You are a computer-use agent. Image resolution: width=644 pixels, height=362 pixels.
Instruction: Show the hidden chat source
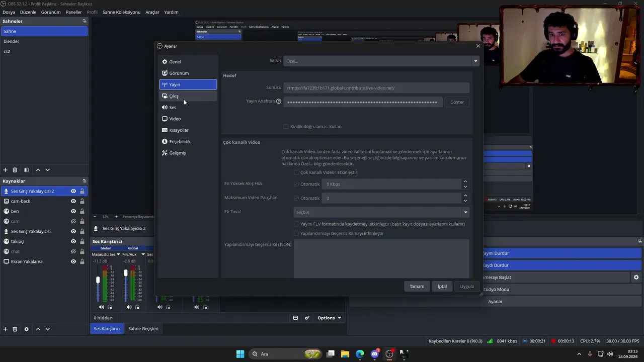coord(73,251)
